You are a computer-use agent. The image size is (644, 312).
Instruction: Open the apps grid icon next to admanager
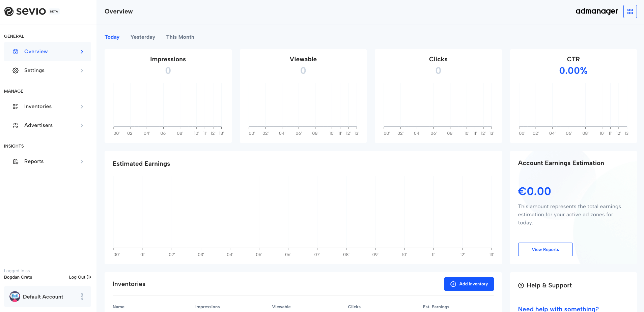point(629,11)
